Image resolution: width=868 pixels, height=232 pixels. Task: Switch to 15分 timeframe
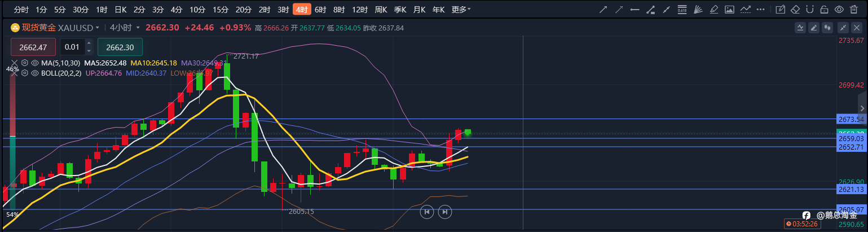pos(221,10)
